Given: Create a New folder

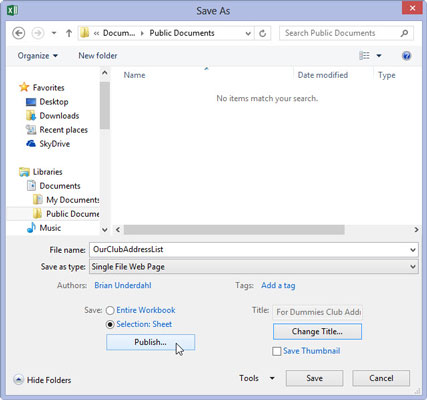Looking at the screenshot, I should pos(98,56).
